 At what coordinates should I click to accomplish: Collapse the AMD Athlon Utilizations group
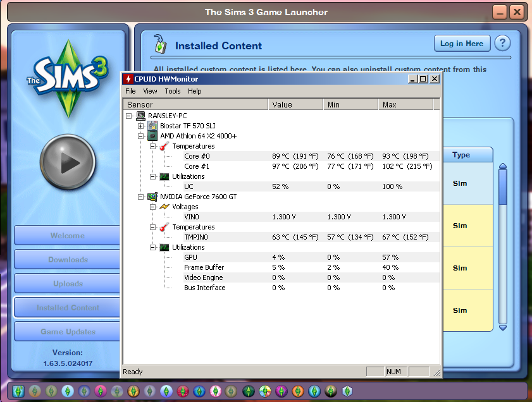click(152, 176)
